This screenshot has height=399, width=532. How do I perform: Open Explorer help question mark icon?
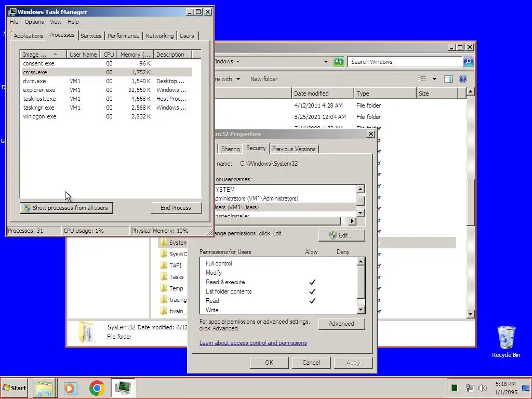coord(462,79)
